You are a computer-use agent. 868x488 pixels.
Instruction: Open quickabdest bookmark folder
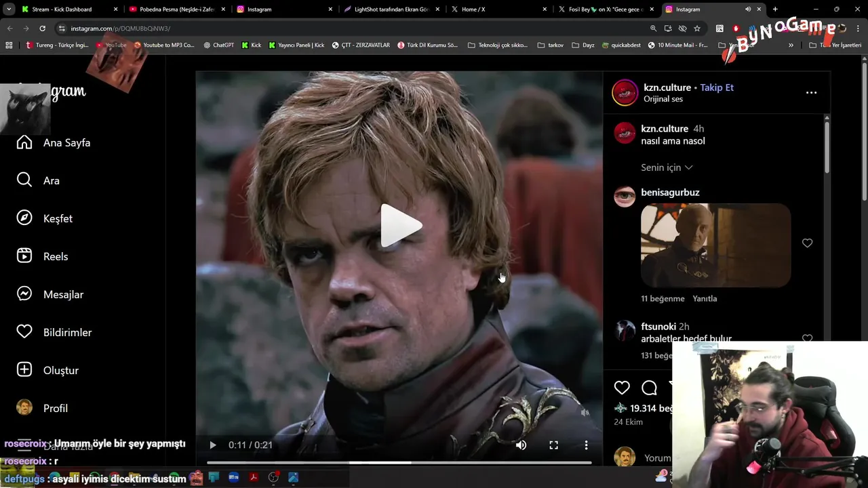[620, 45]
